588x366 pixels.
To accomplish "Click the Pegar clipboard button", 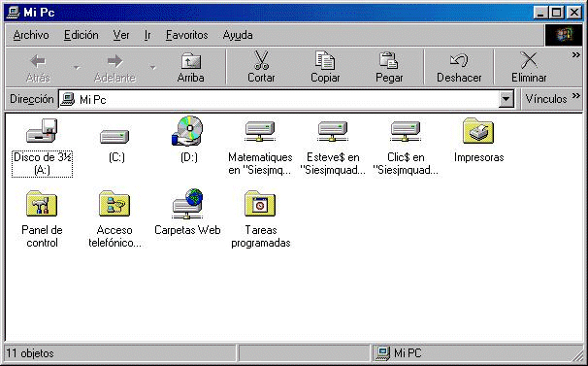I will tap(389, 67).
